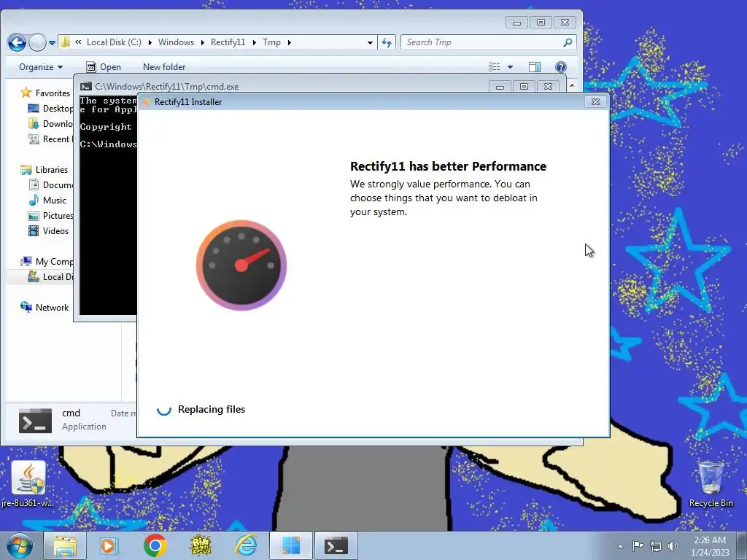Image resolution: width=747 pixels, height=560 pixels.
Task: Select Network in navigation pane
Action: 44,308
